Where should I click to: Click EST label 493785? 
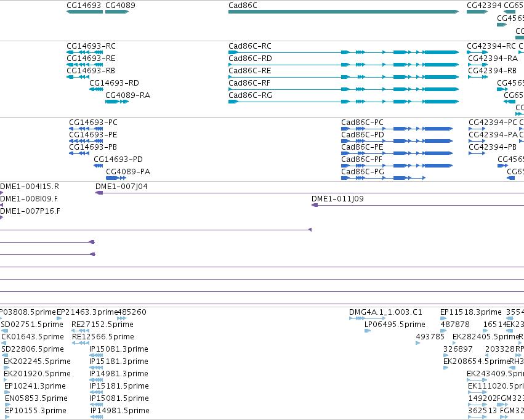pos(430,337)
